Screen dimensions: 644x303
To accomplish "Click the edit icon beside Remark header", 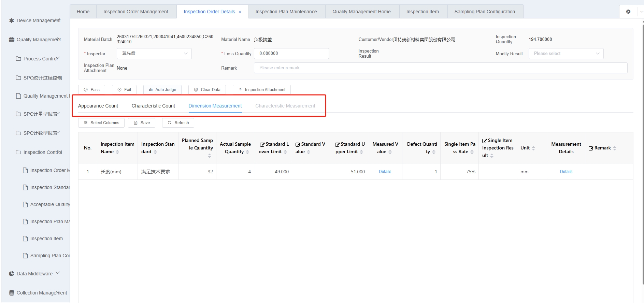I will pos(591,148).
